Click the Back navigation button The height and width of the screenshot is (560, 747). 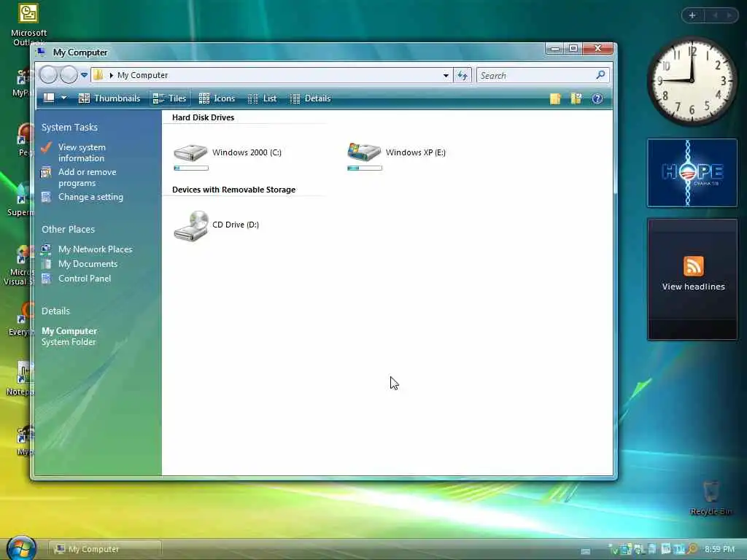coord(48,75)
